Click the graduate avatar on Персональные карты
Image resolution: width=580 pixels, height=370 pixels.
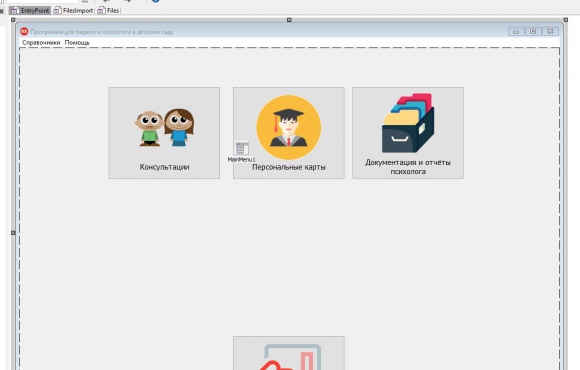click(289, 127)
